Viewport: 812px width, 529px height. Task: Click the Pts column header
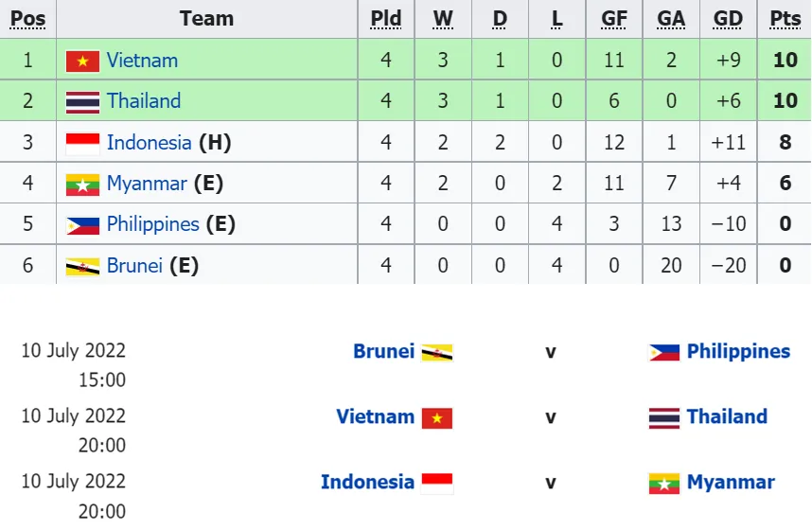point(785,19)
